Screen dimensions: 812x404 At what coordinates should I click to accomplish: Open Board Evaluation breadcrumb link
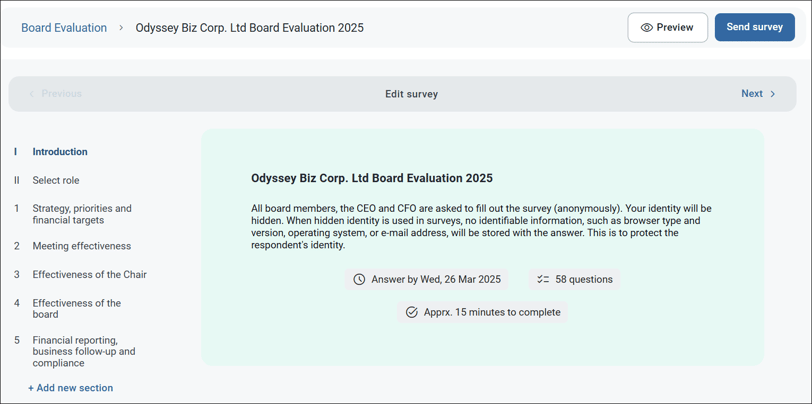pyautogui.click(x=64, y=28)
